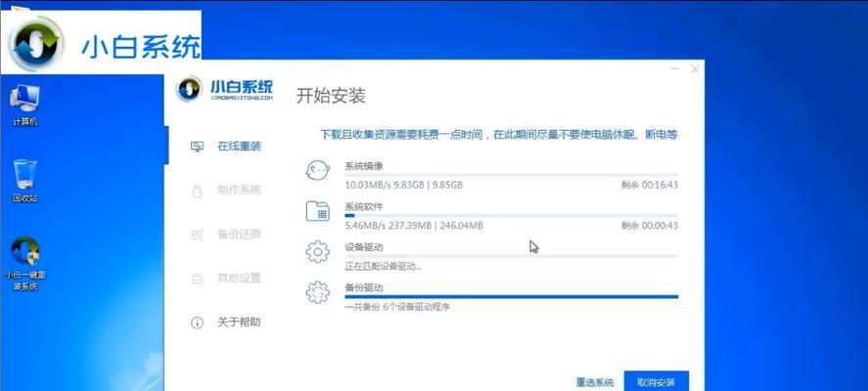Select the 在线重装 menu item
This screenshot has width=868, height=391.
coord(239,147)
